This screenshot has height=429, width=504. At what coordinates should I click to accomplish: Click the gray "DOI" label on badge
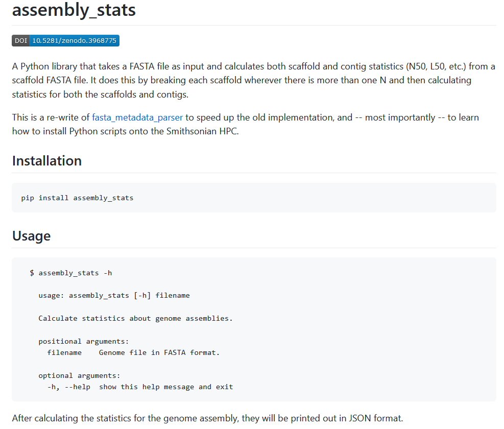21,41
